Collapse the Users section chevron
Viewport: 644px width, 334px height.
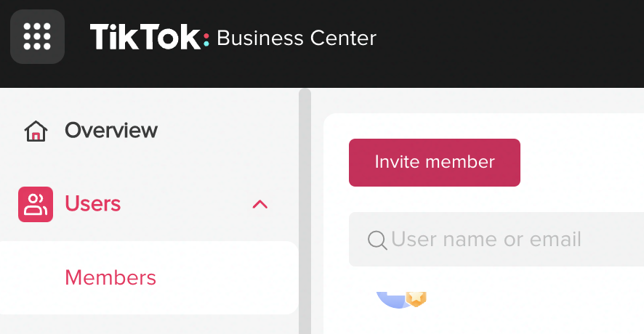(259, 205)
